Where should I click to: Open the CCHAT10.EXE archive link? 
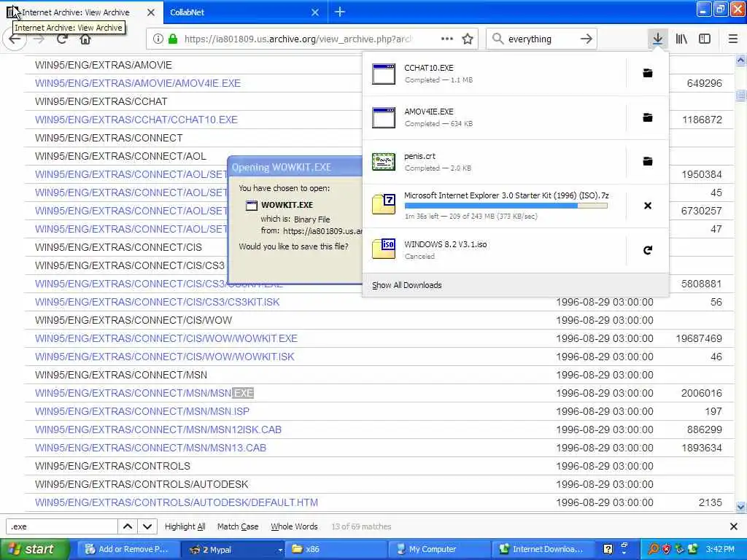(x=136, y=120)
